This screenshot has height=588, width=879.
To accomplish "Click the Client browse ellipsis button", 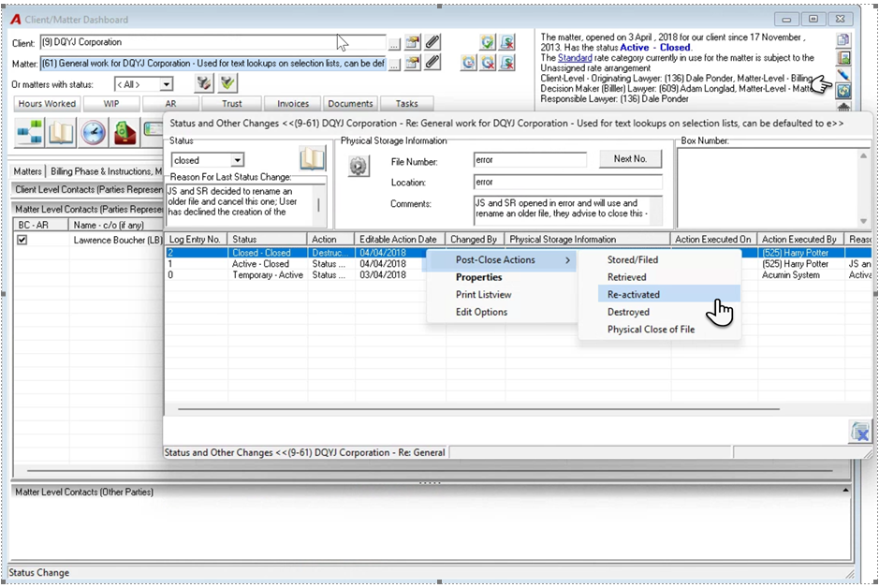I will click(394, 42).
